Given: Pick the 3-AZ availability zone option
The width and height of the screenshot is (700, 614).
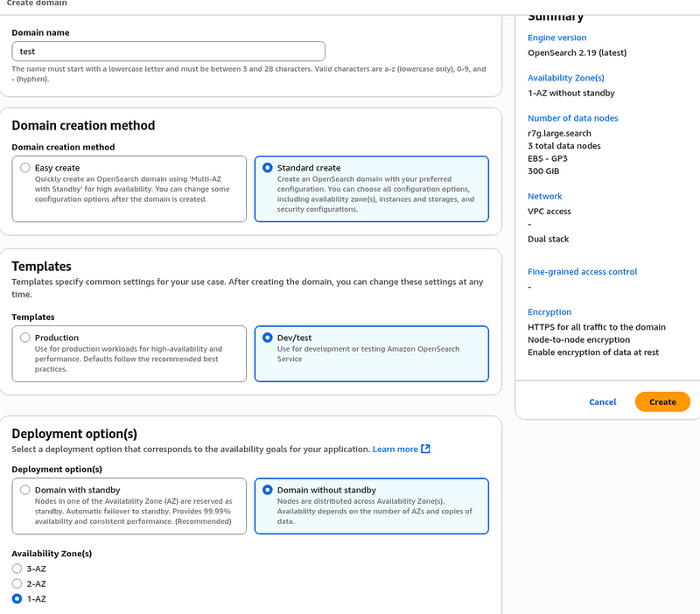Looking at the screenshot, I should (x=17, y=569).
